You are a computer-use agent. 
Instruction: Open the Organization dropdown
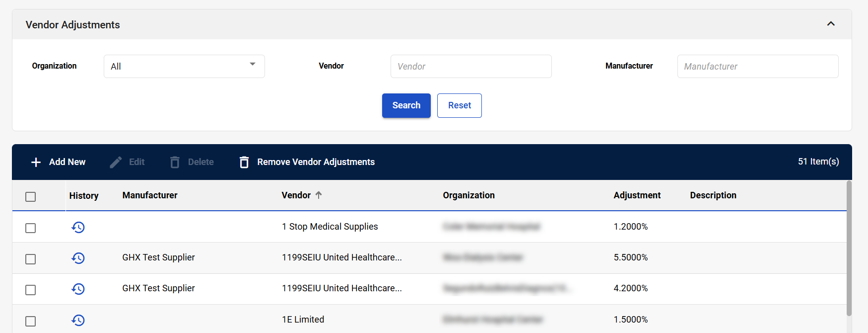(184, 66)
